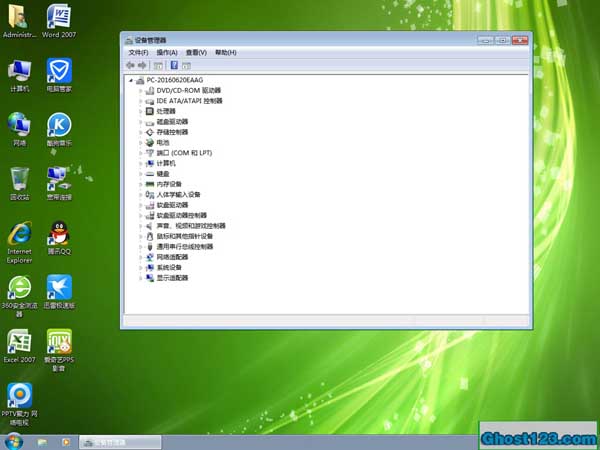Open the 文件(F) menu
Viewport: 600px width, 450px height.
pos(138,52)
